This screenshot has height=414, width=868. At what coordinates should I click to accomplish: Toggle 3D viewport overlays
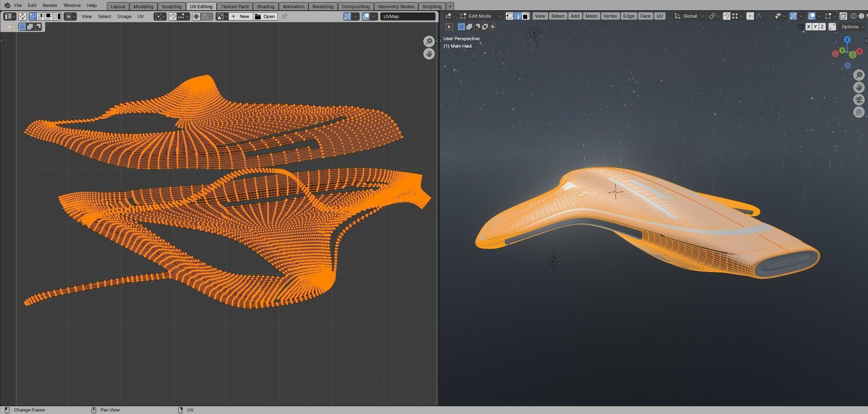click(812, 16)
